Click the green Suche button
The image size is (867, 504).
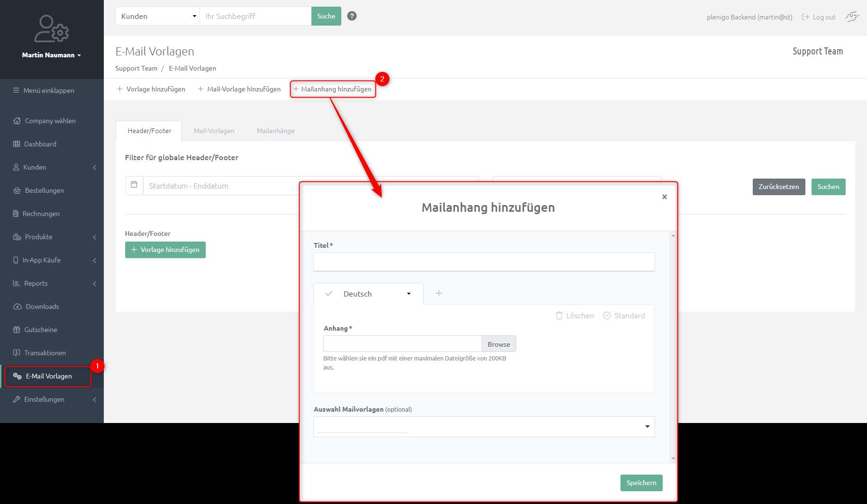326,16
